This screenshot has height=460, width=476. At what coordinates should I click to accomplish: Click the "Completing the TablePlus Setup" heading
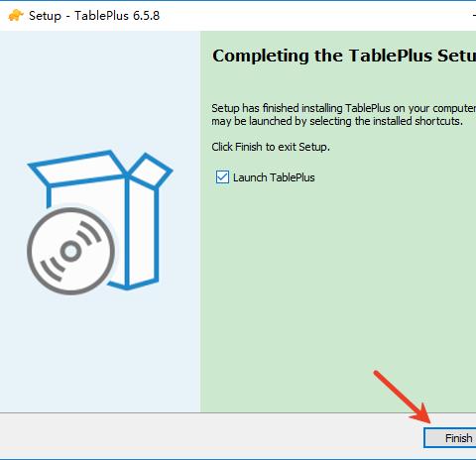[x=344, y=56]
